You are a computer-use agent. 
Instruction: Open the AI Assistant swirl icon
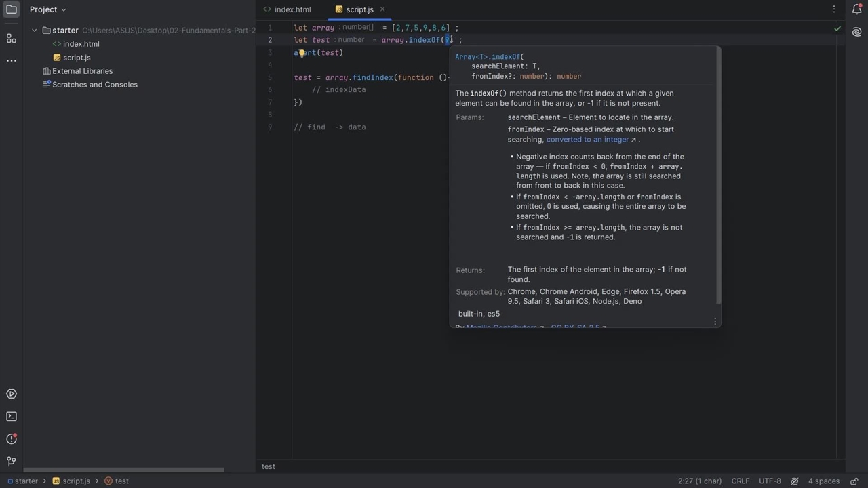856,32
